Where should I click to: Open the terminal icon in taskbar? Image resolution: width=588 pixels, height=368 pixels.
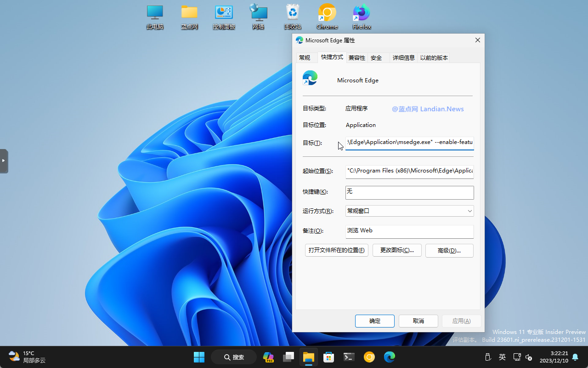[349, 357]
